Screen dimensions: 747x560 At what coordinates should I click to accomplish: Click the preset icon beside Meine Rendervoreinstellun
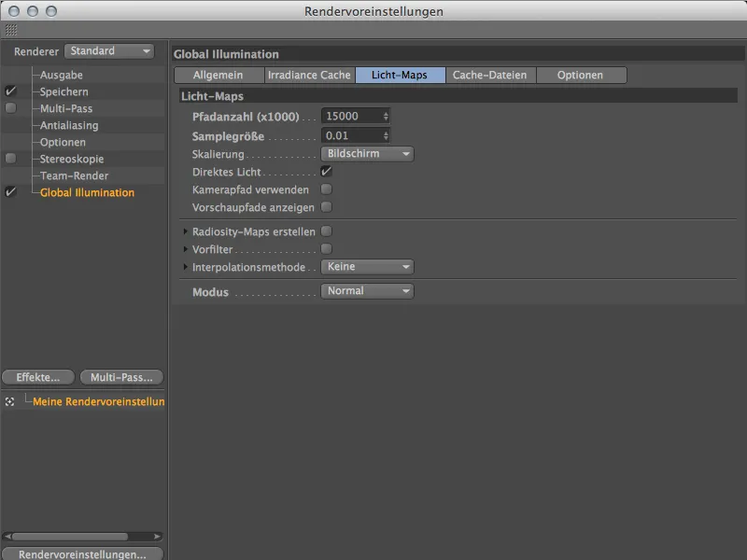click(x=9, y=402)
